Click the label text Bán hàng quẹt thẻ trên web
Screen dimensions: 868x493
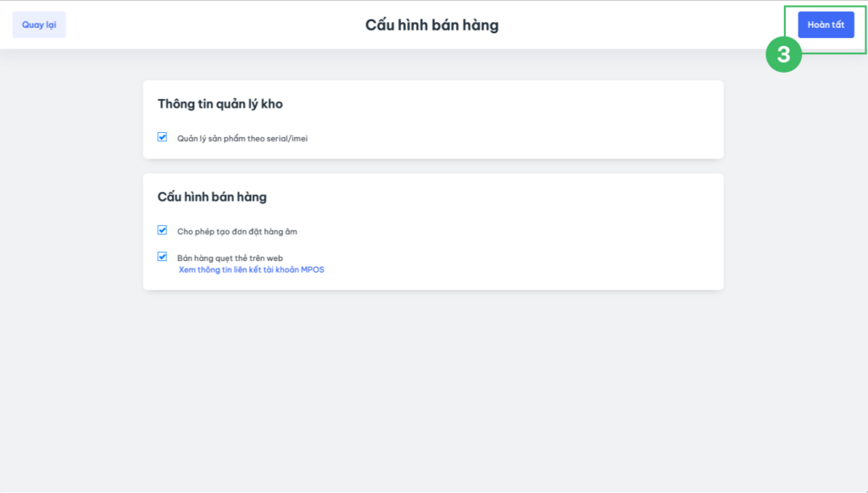tap(230, 258)
